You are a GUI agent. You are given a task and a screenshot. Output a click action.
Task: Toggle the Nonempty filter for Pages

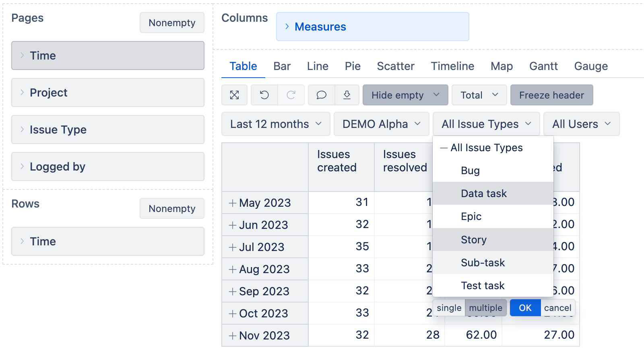[172, 23]
